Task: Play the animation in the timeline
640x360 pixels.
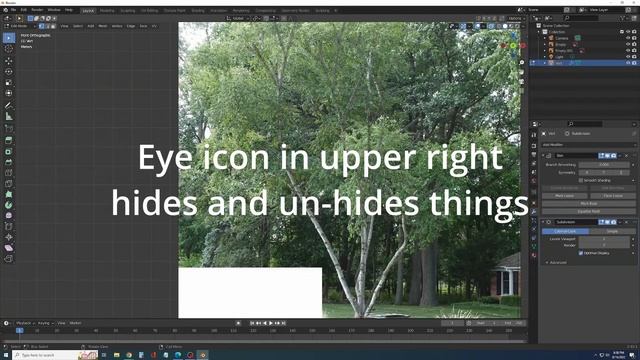Action: pyautogui.click(x=271, y=323)
